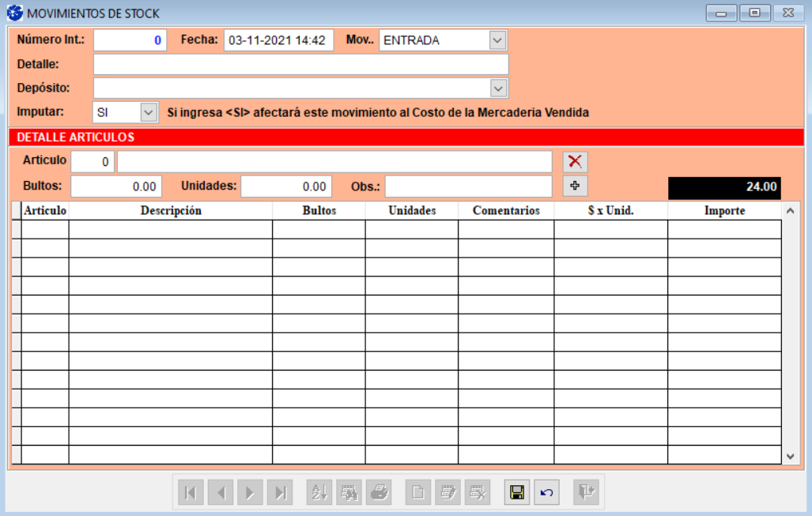
Task: Go to last record in toolbar
Action: click(x=280, y=492)
